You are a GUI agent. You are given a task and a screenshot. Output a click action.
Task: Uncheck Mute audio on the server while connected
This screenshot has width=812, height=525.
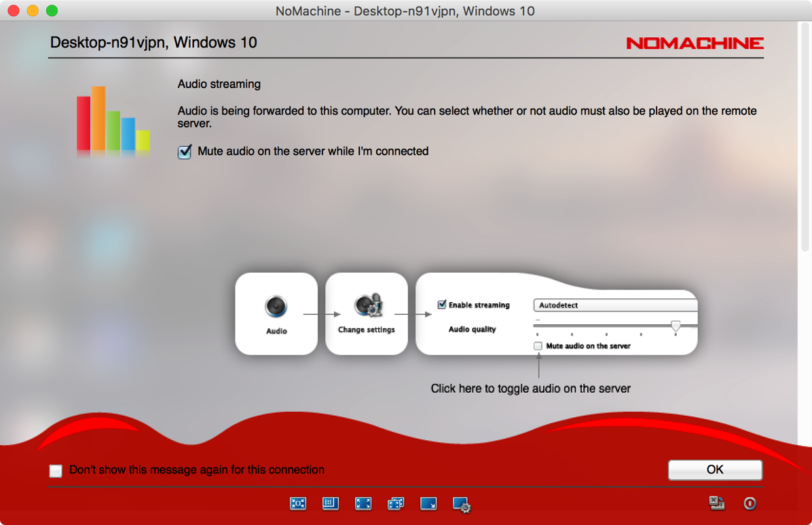(185, 151)
